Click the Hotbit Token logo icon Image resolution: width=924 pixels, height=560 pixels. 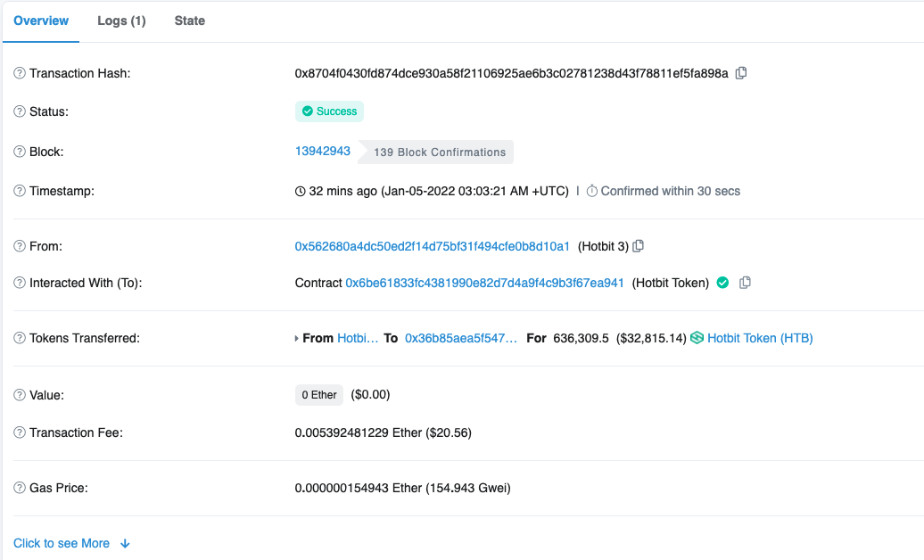[x=697, y=338]
